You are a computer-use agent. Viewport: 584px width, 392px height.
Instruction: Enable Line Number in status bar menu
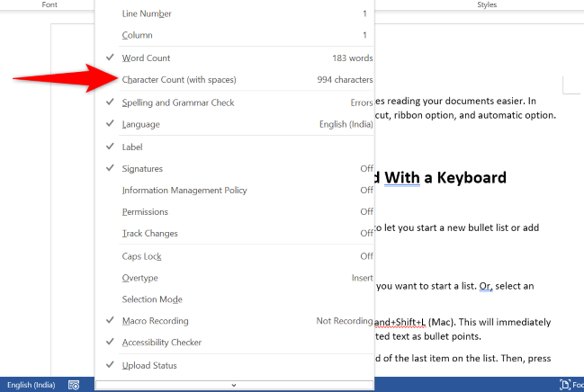pyautogui.click(x=147, y=13)
